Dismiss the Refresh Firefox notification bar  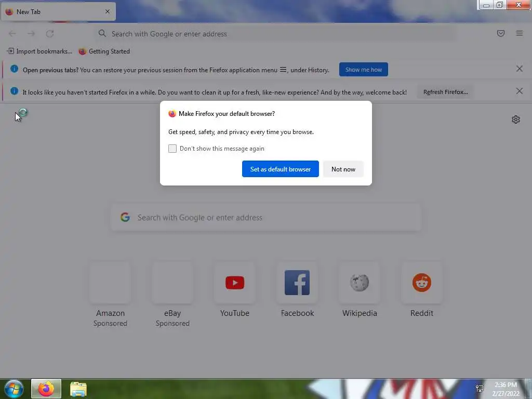tap(519, 91)
